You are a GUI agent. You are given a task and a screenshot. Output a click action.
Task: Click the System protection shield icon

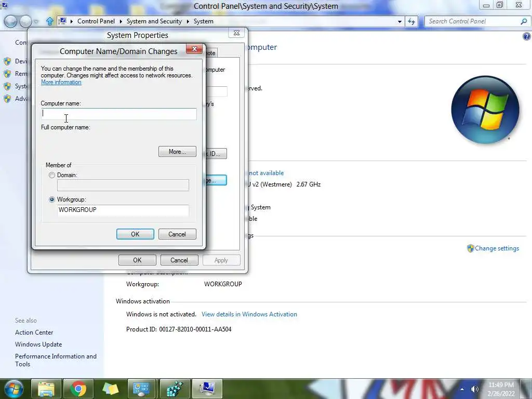[x=7, y=86]
